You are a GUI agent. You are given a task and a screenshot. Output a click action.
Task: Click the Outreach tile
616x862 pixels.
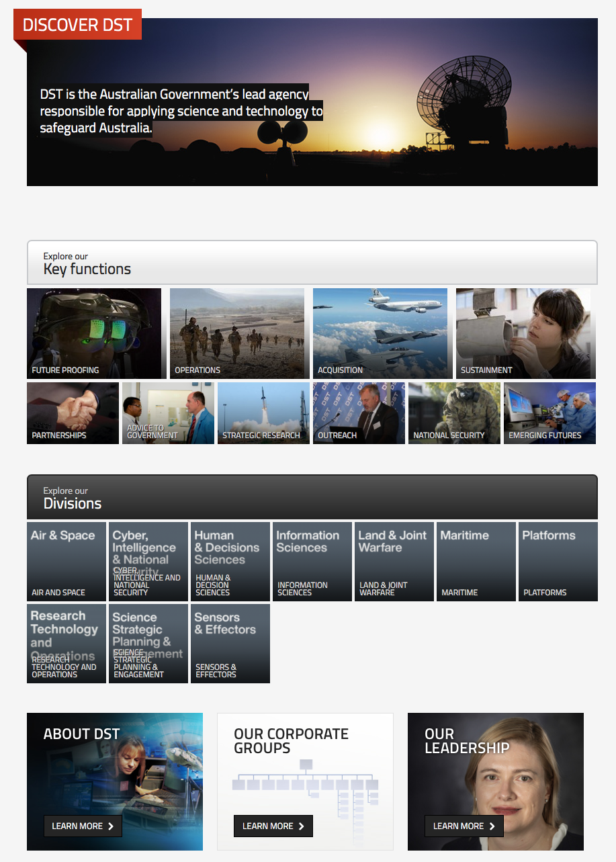(359, 413)
